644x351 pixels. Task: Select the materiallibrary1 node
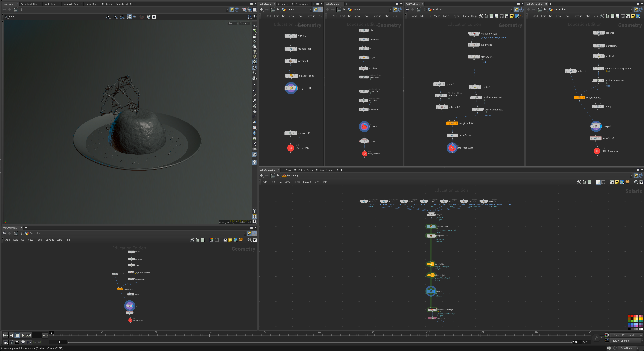[x=431, y=226]
